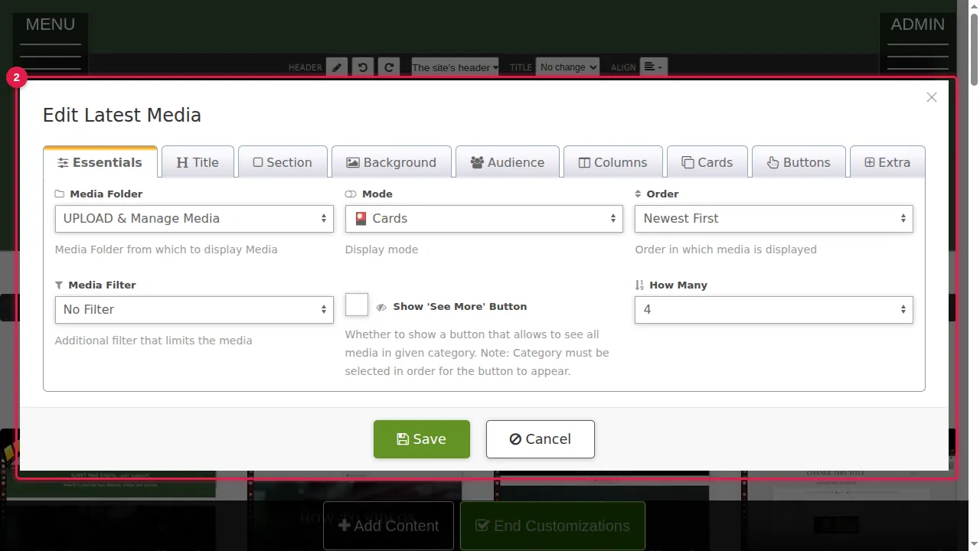Viewport: 980px width, 551px height.
Task: Open the Align dropdown in header toolbar
Action: 654,67
